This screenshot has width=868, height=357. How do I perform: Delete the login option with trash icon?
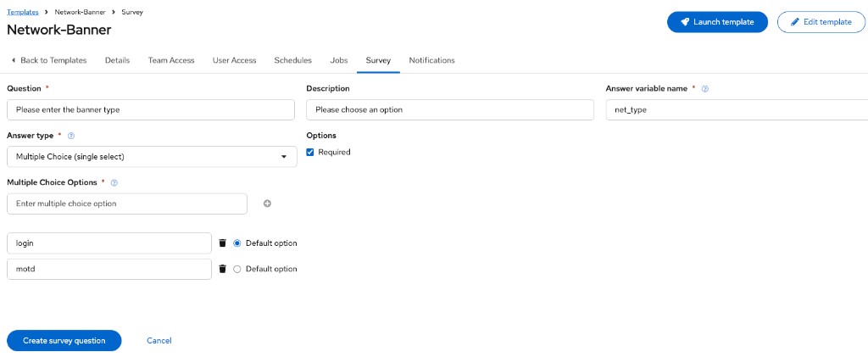[223, 243]
